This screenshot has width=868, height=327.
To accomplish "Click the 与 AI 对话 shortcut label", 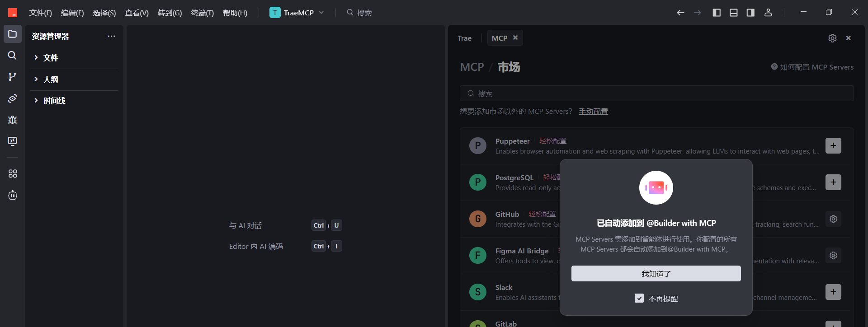I will [245, 225].
